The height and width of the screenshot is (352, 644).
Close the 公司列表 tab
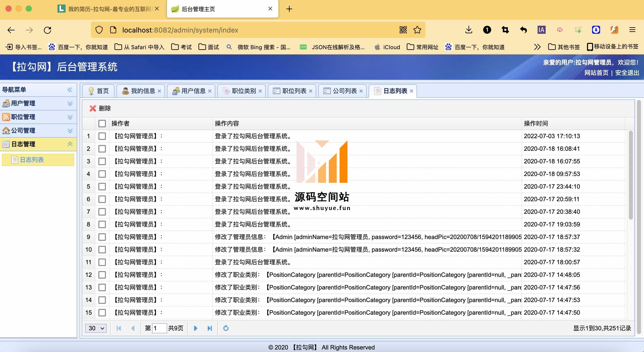pyautogui.click(x=361, y=91)
